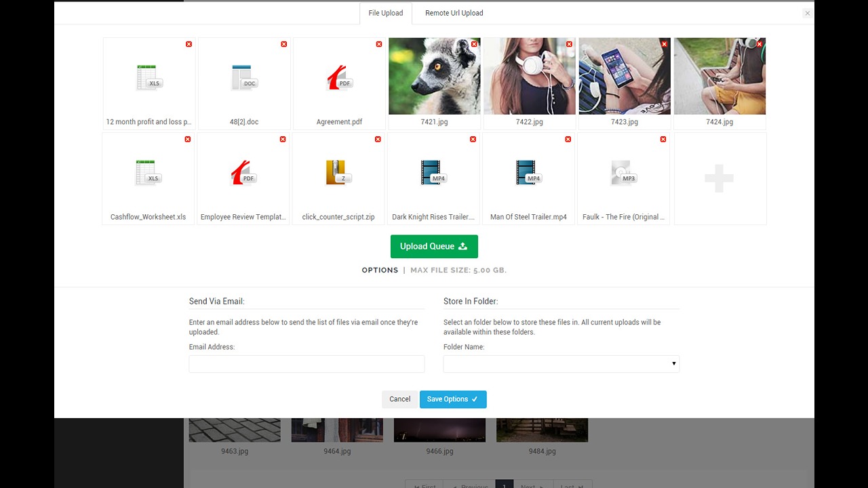Open the Folder Name dropdown

coord(561,364)
